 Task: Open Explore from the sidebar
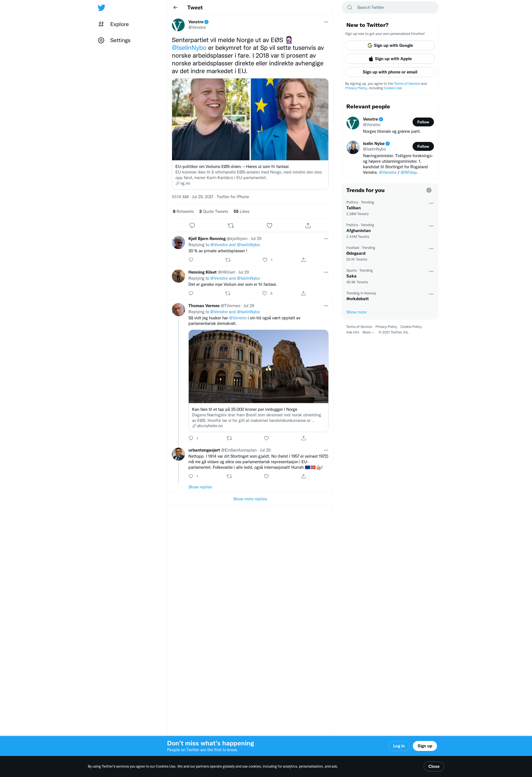(113, 24)
